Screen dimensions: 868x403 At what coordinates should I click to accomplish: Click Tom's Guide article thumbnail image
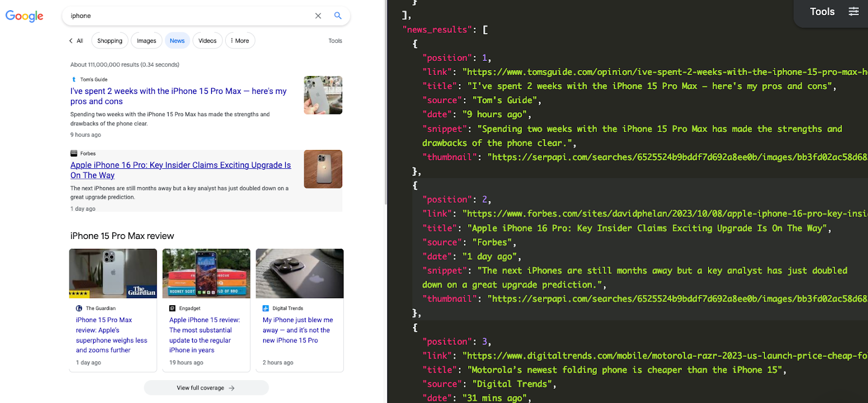pos(323,95)
